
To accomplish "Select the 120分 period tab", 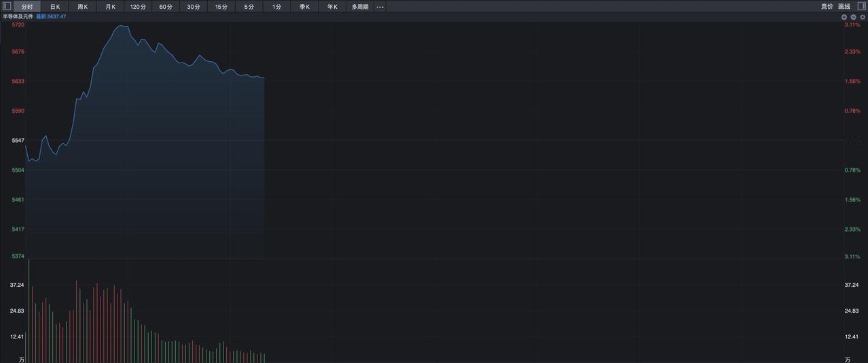I will pos(138,6).
